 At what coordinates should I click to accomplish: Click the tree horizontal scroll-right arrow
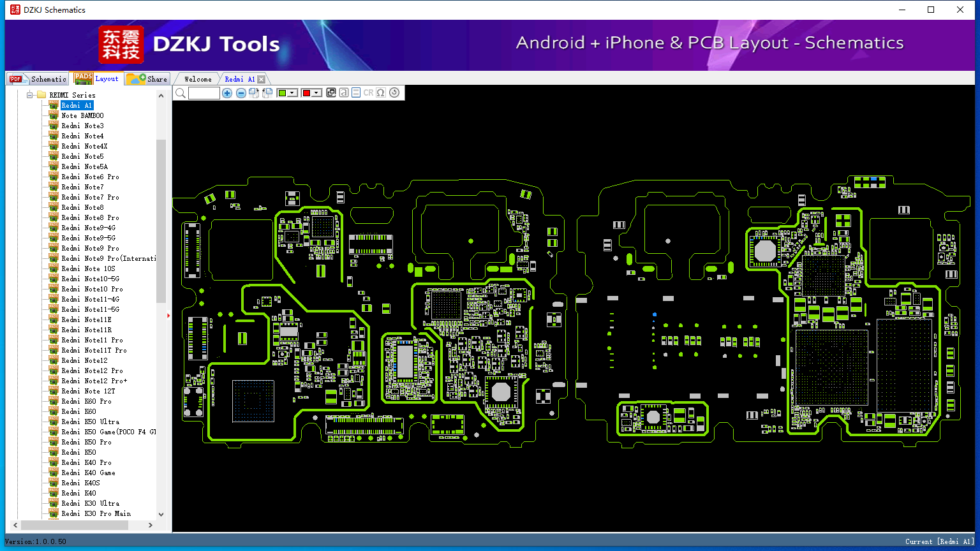coord(151,525)
